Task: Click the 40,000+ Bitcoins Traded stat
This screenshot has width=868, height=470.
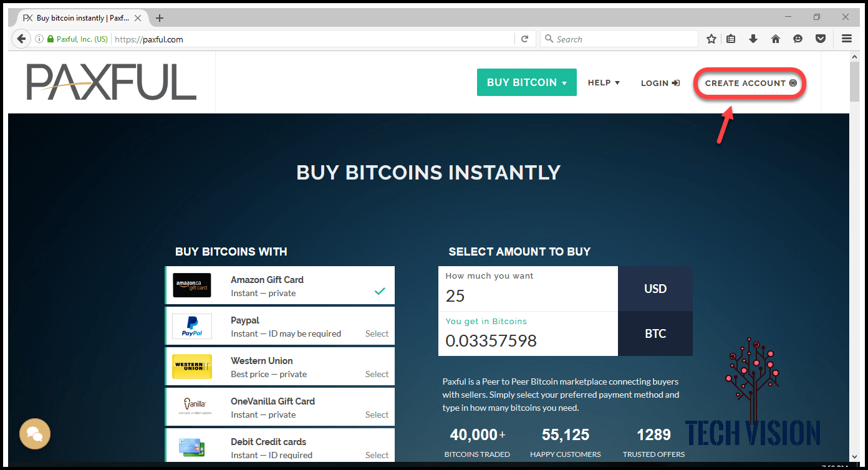Action: pos(477,443)
